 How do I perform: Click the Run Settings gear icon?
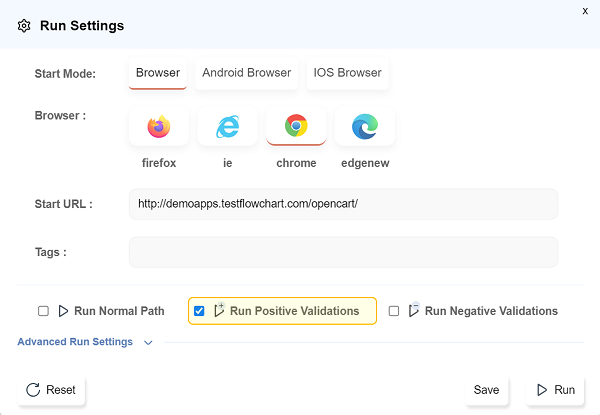[x=24, y=26]
